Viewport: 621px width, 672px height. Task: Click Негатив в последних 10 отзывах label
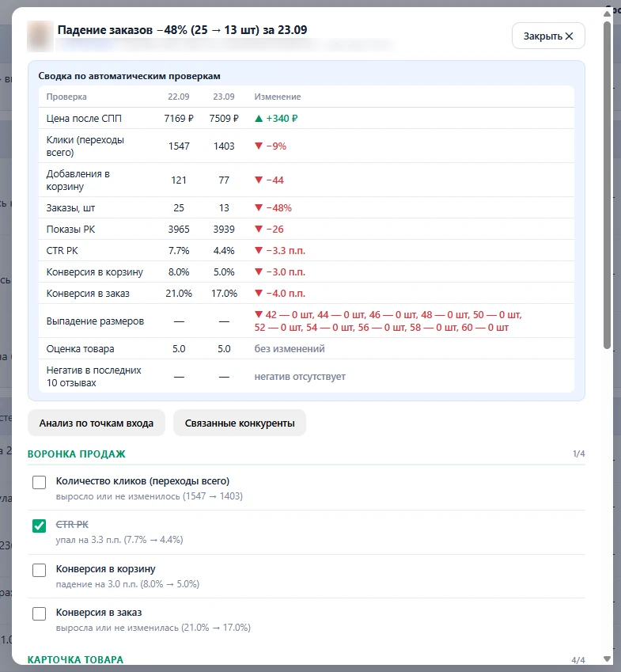coord(94,376)
